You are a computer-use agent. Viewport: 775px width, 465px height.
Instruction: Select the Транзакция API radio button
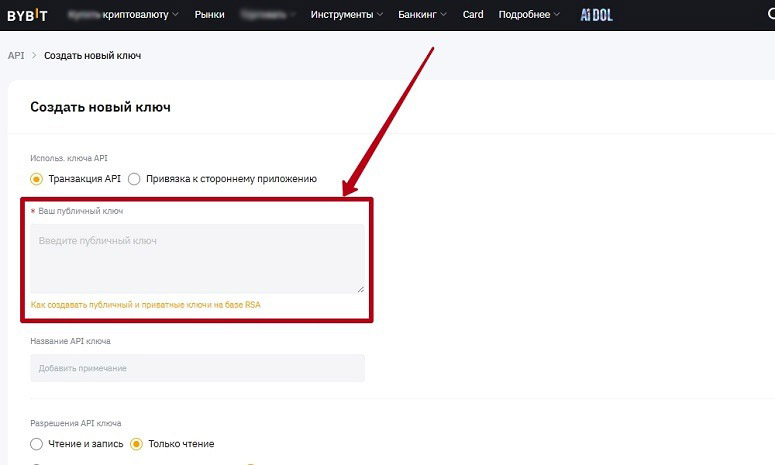pos(37,179)
